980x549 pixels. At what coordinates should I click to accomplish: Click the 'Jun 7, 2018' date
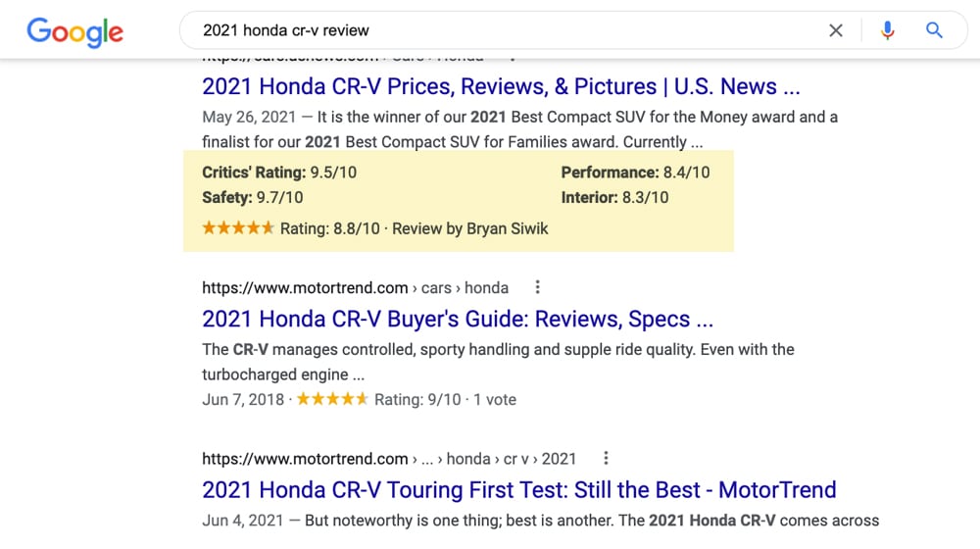(243, 400)
